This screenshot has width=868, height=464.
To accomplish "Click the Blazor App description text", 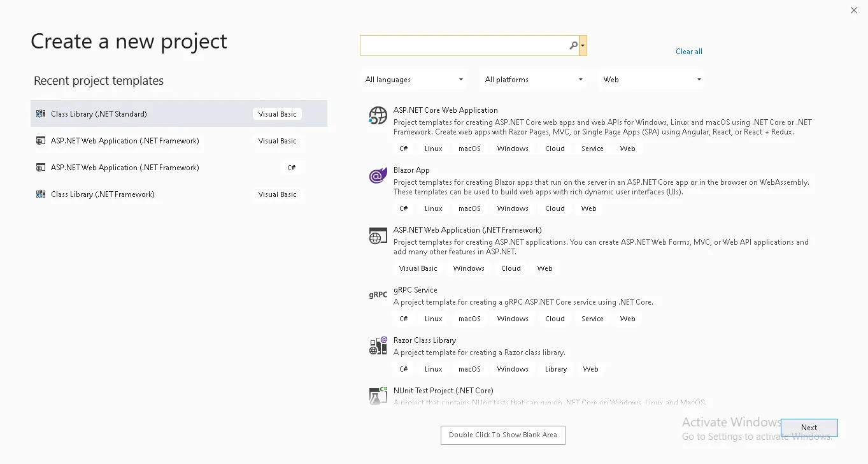I will click(x=601, y=187).
